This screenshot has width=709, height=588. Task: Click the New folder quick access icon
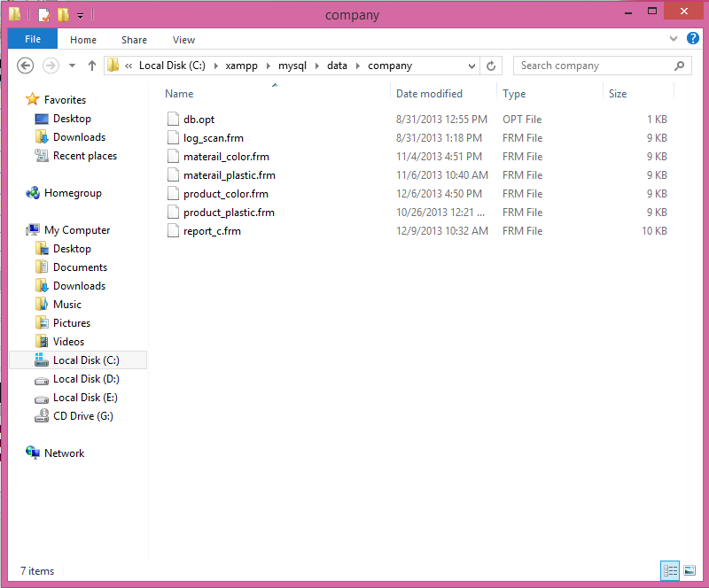point(63,15)
